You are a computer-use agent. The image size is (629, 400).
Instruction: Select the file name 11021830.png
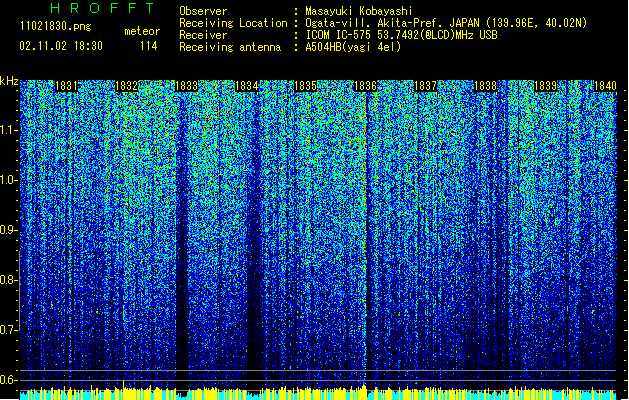pos(56,26)
